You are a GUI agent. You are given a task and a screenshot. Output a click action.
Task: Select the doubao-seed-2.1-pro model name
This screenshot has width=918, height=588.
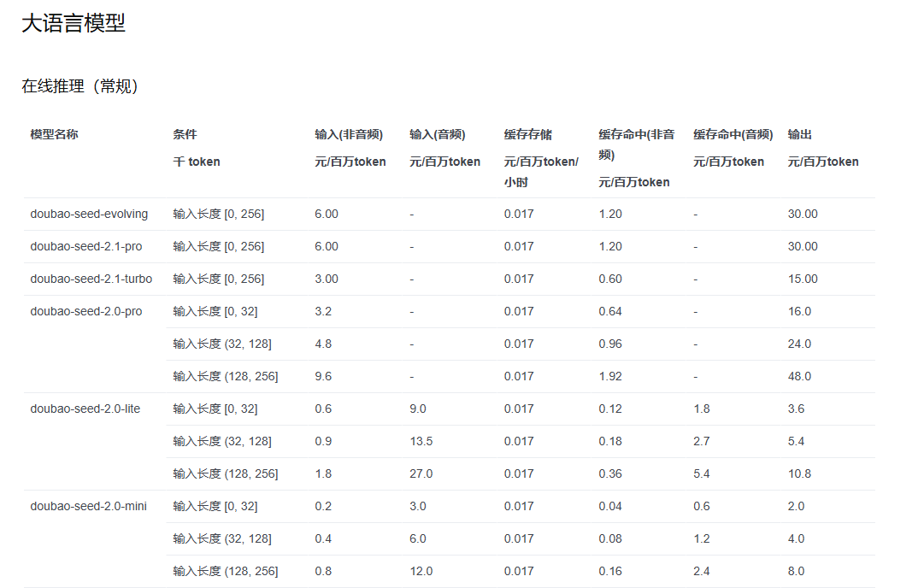pyautogui.click(x=86, y=246)
